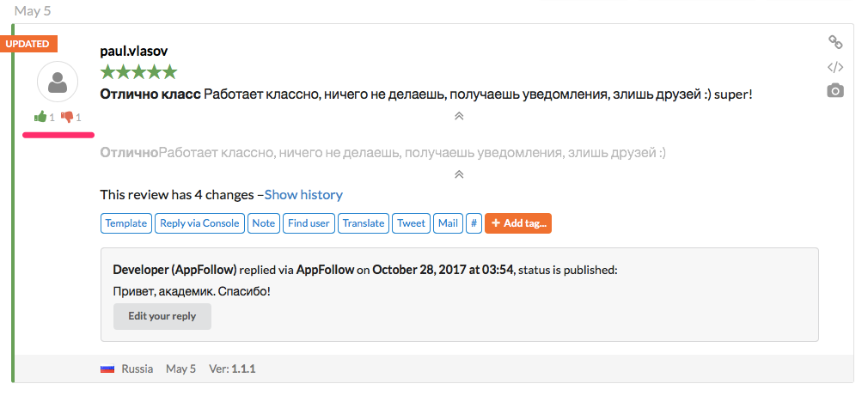Click the camera screenshot icon
The image size is (868, 396).
pyautogui.click(x=834, y=91)
